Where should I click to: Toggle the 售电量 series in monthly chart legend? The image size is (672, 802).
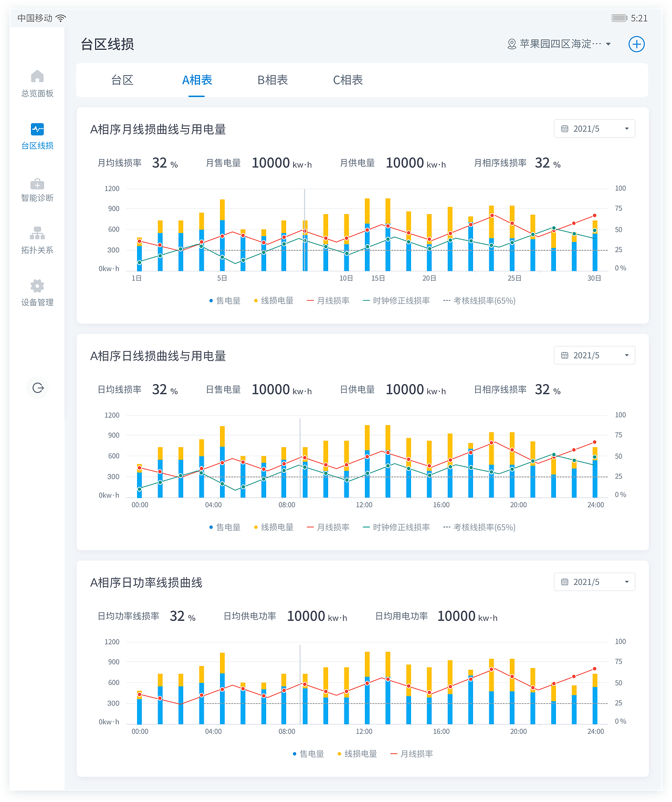pyautogui.click(x=226, y=301)
